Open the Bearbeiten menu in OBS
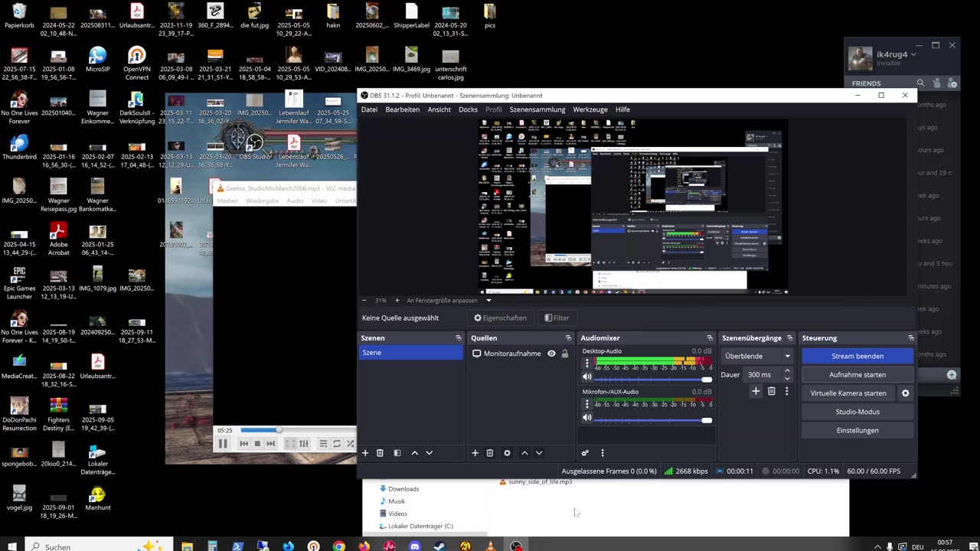The width and height of the screenshot is (980, 551). (x=402, y=109)
